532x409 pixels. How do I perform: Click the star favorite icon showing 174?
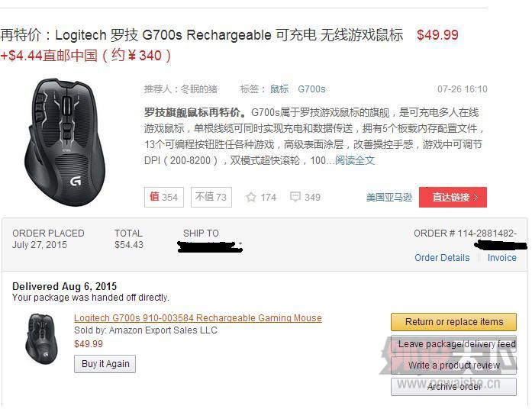point(251,197)
